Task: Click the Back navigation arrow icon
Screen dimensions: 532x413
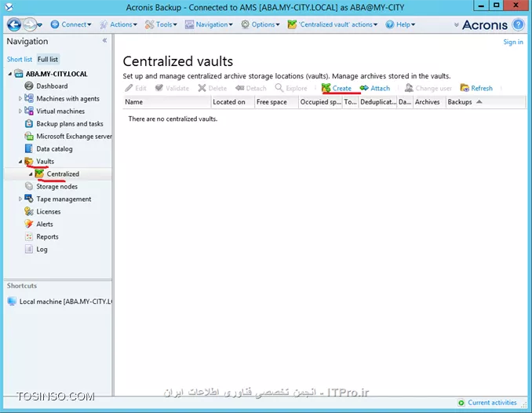Action: click(x=14, y=24)
